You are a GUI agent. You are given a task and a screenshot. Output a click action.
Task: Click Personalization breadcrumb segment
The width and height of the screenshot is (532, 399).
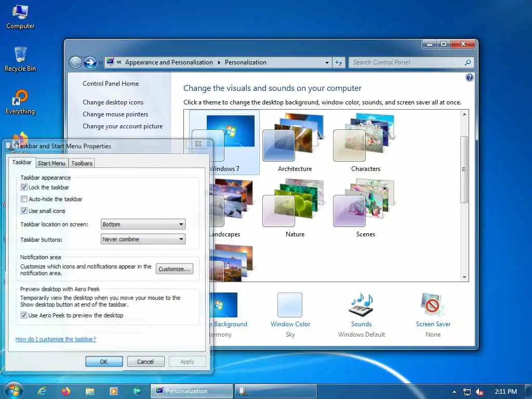(x=245, y=62)
